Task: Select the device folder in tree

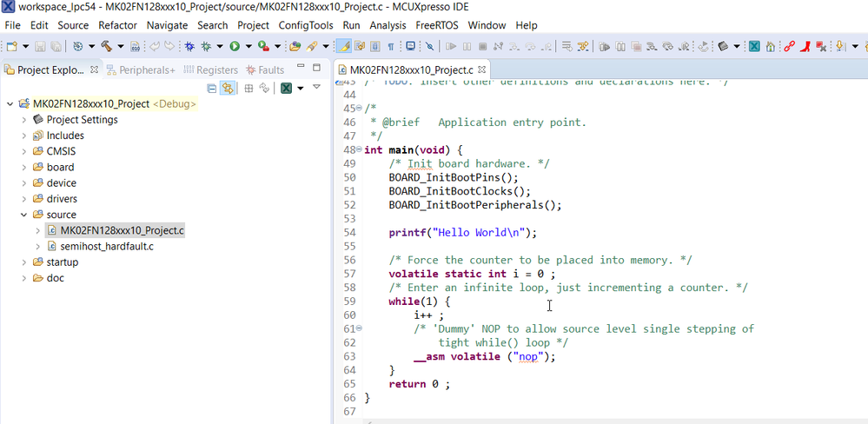Action: point(54,182)
